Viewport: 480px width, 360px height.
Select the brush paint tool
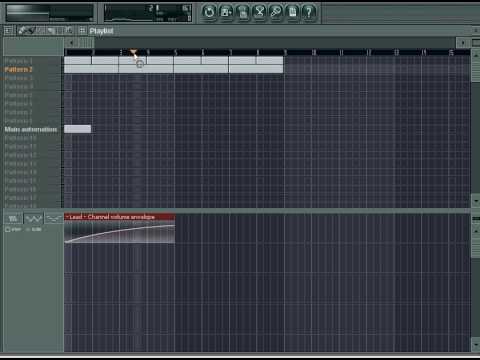[x=31, y=31]
